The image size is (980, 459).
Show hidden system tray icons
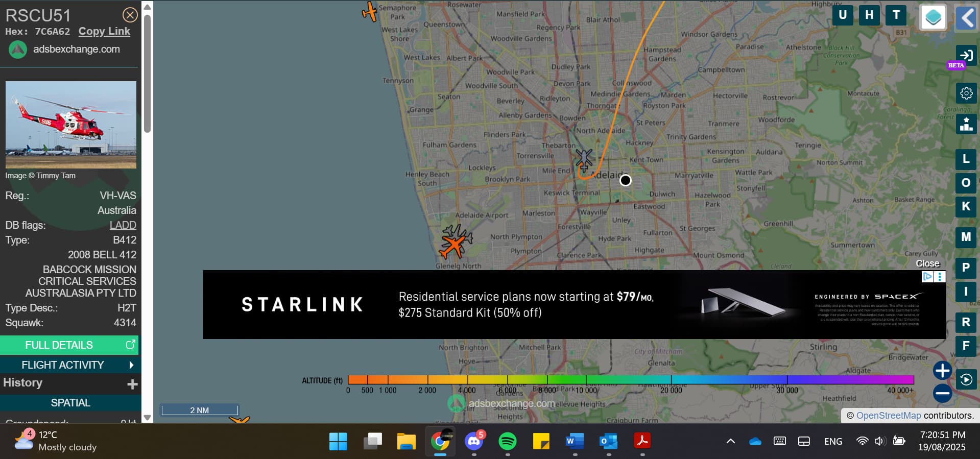(x=731, y=441)
